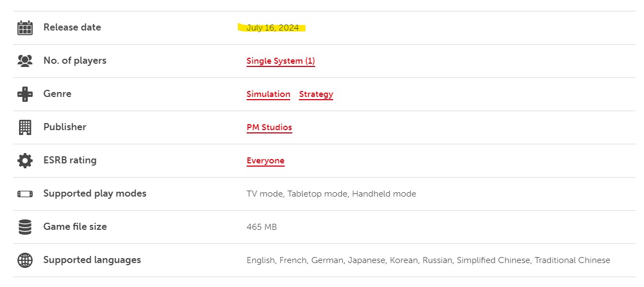The image size is (644, 287).
Task: Click the supported languages list text
Action: [428, 260]
